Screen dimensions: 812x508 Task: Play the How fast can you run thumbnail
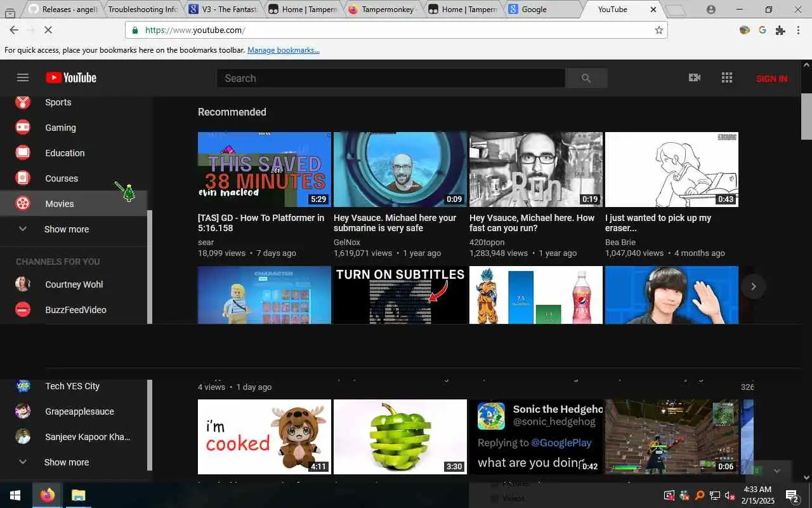tap(536, 170)
